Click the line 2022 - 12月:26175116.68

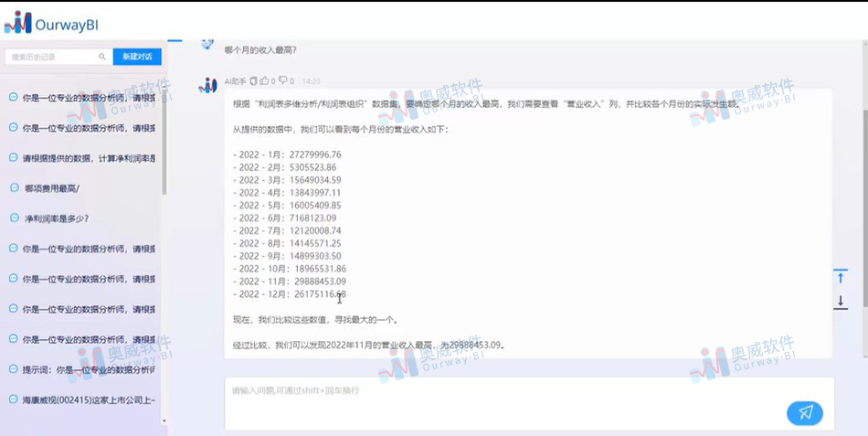[290, 294]
